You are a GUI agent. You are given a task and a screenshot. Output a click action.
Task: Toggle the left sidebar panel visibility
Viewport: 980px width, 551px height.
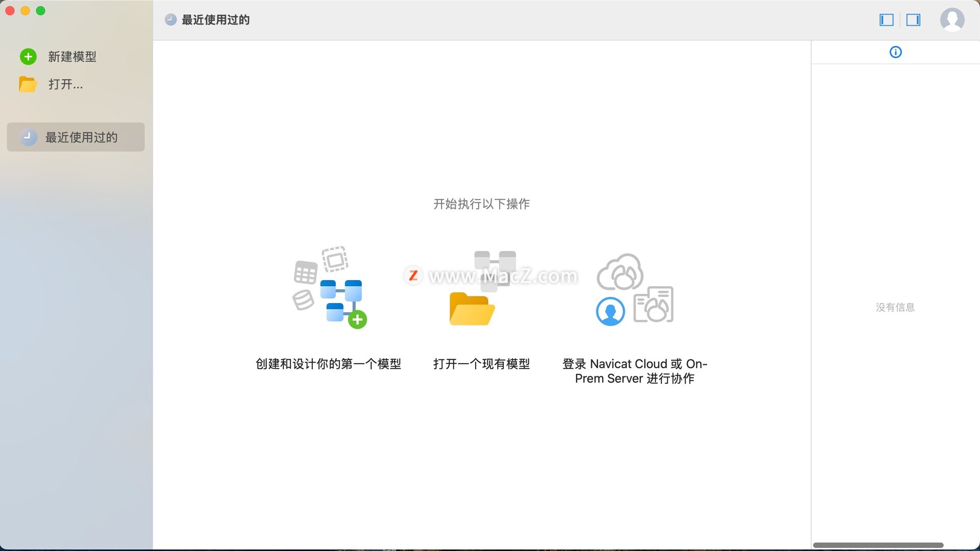click(x=887, y=20)
